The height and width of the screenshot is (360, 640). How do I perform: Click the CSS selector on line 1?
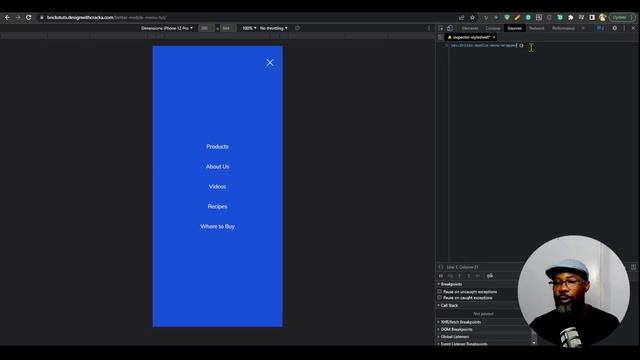(x=483, y=45)
